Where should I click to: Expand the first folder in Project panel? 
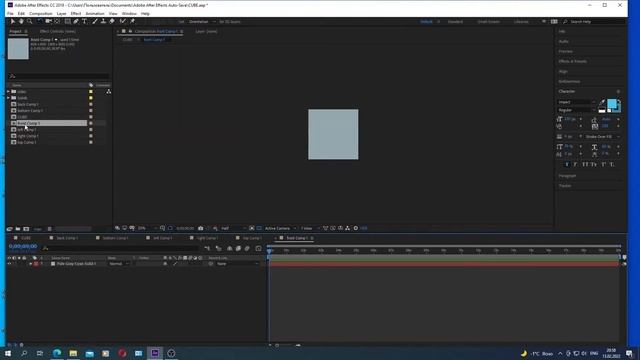(9, 92)
